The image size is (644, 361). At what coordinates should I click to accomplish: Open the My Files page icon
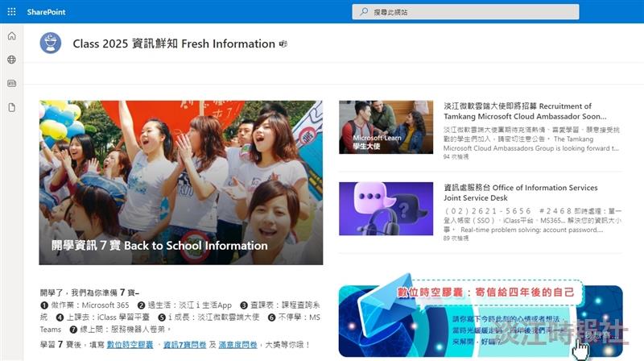point(11,108)
